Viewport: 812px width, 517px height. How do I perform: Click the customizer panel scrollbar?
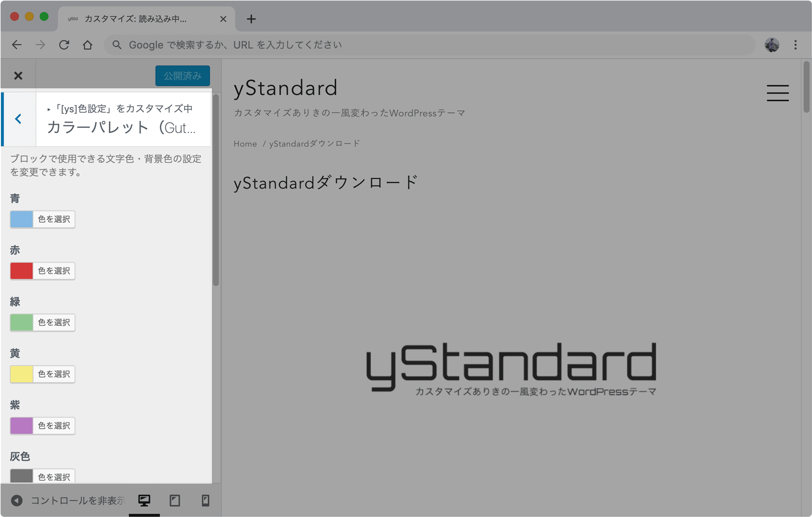216,190
